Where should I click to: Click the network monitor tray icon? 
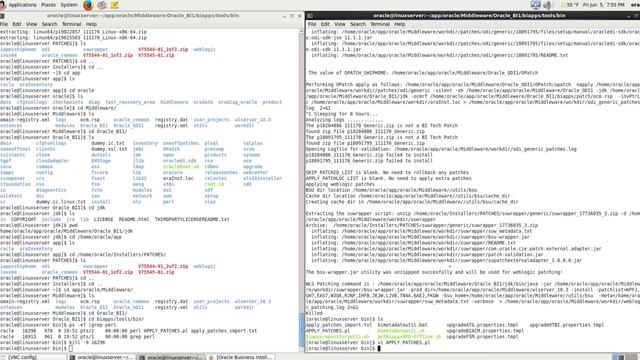(x=536, y=5)
